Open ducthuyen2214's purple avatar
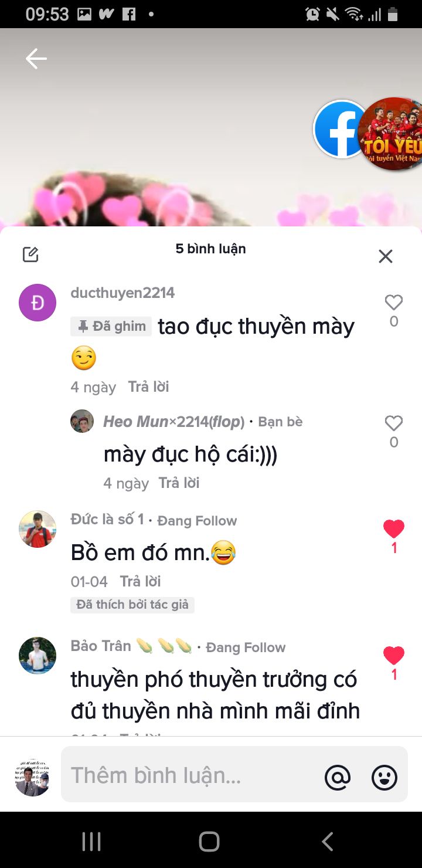 click(x=38, y=303)
